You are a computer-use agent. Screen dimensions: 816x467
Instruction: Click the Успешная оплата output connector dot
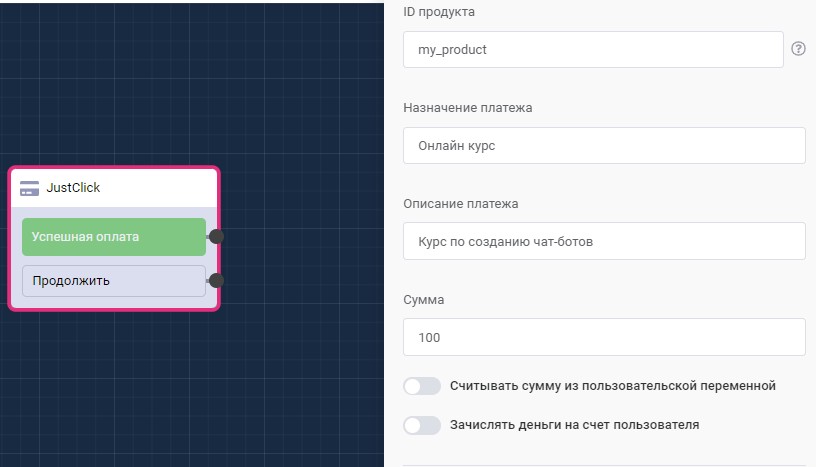215,237
